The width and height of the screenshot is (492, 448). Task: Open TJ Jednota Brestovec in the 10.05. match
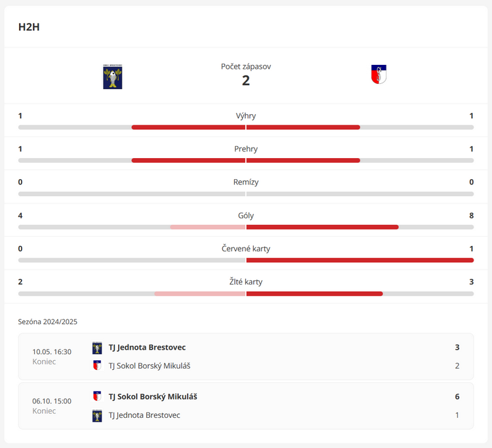point(147,347)
